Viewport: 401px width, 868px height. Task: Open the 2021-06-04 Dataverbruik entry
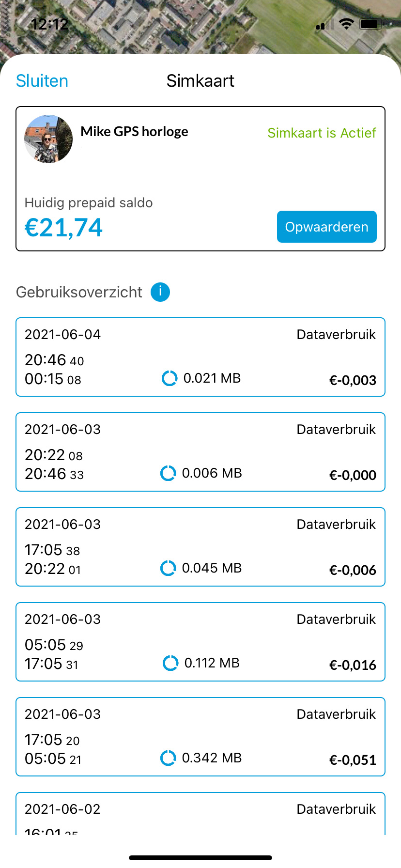200,357
